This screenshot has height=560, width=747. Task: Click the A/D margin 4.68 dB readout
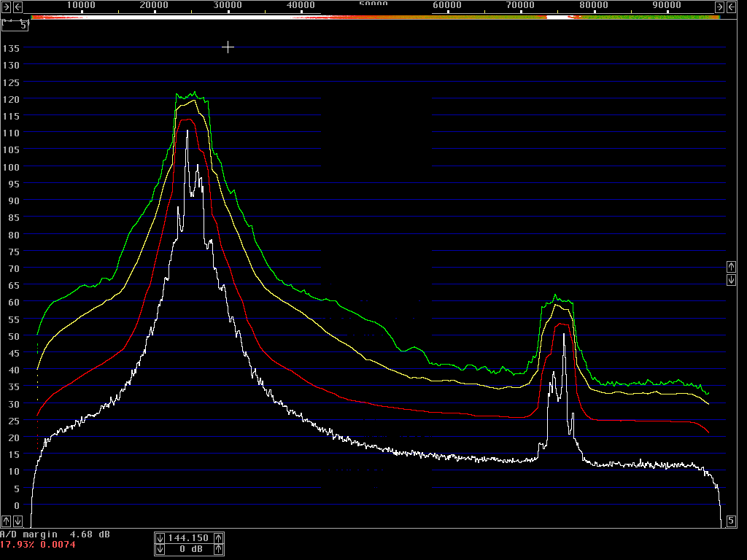[x=55, y=534]
